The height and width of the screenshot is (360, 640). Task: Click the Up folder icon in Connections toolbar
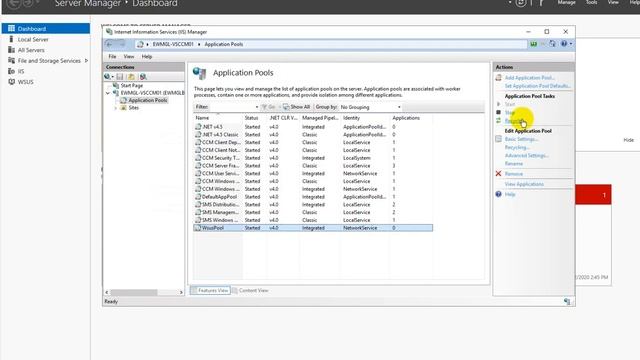[x=131, y=77]
